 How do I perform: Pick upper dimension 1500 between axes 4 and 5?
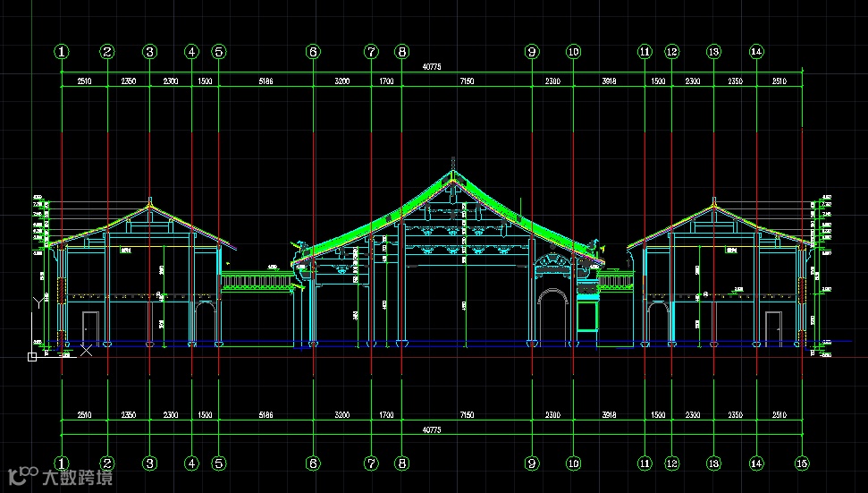[205, 81]
